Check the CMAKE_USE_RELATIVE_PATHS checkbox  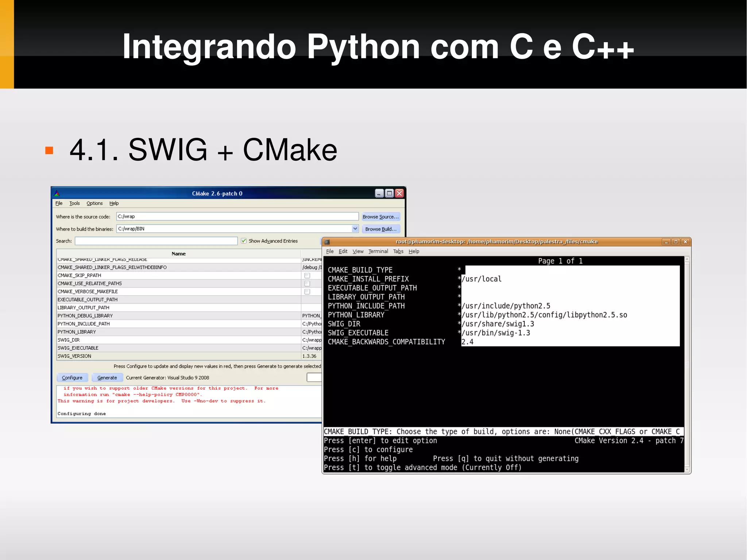(x=307, y=283)
